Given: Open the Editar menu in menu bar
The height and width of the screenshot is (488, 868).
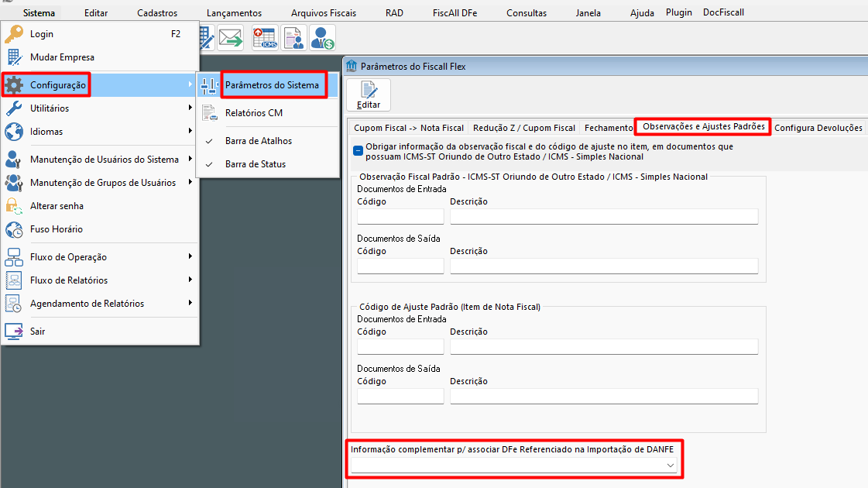Looking at the screenshot, I should click(x=96, y=12).
